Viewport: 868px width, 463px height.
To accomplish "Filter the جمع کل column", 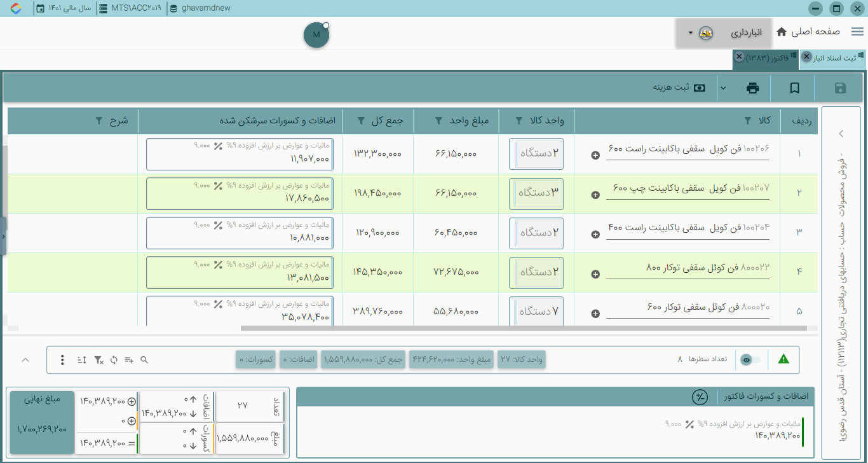I will pyautogui.click(x=361, y=120).
